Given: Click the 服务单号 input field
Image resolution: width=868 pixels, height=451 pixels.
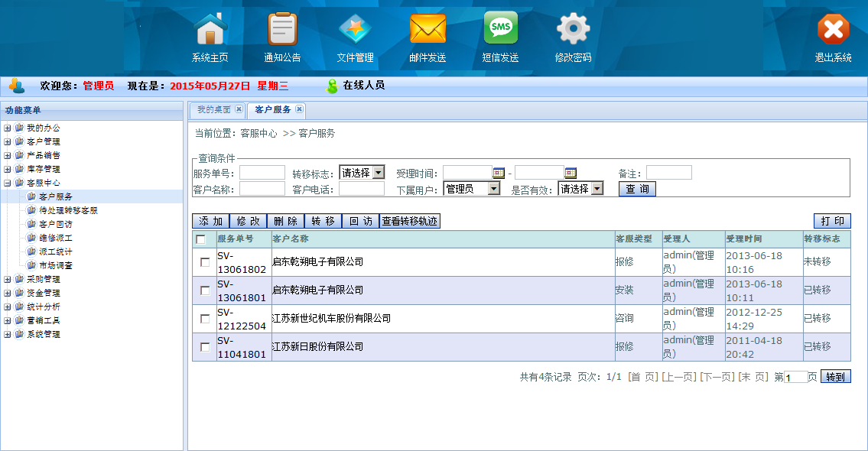Looking at the screenshot, I should (x=262, y=173).
